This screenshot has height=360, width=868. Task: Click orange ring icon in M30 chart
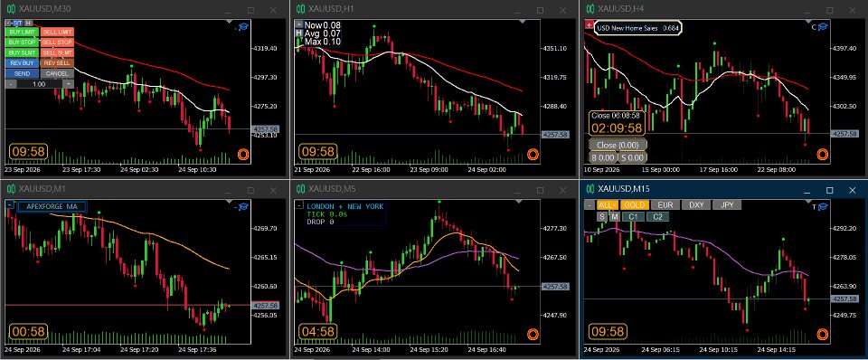click(243, 155)
